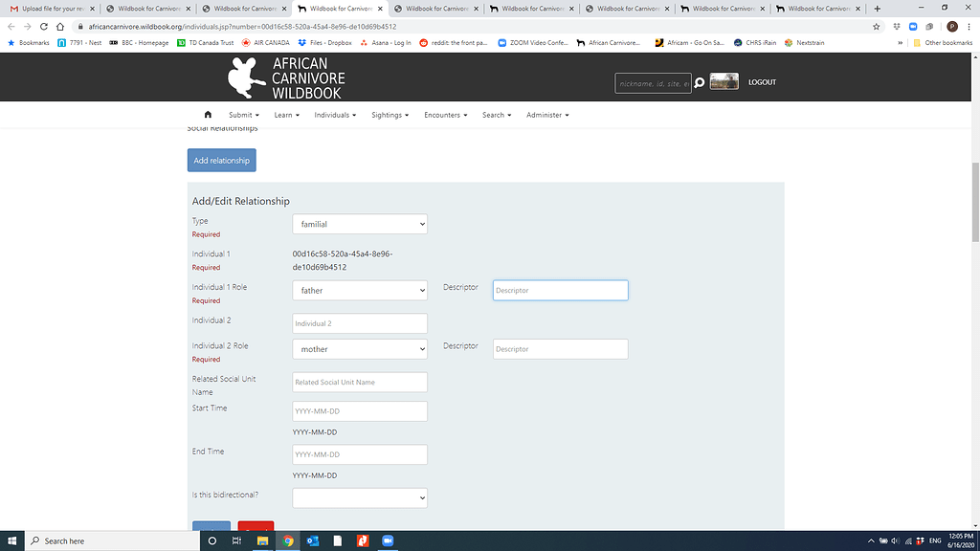Expand the 'Is this bidirectional?' dropdown
The height and width of the screenshot is (551, 980).
coord(359,497)
